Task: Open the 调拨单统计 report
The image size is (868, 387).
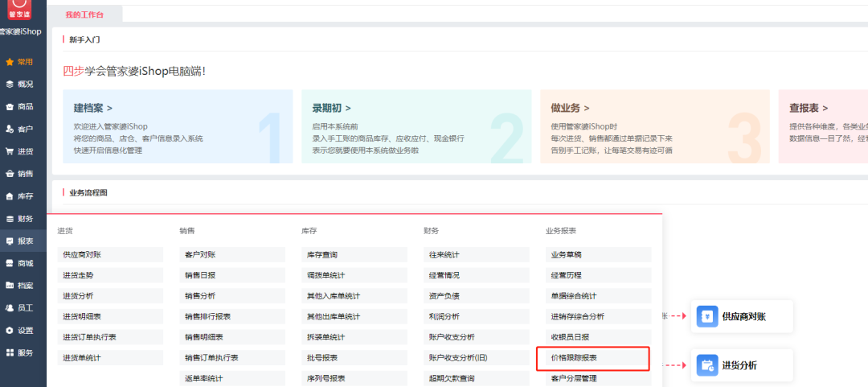Action: click(x=354, y=275)
